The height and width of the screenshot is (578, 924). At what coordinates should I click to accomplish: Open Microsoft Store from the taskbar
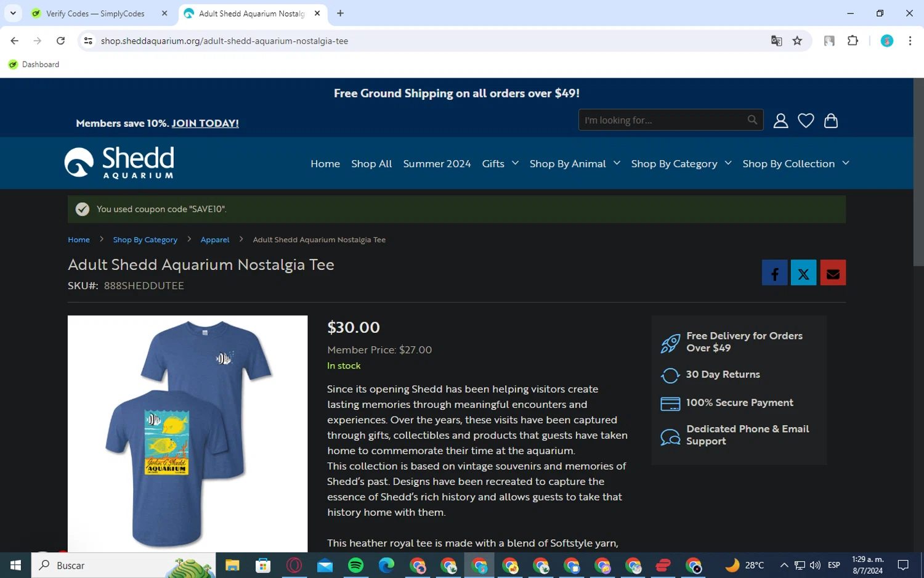pos(263,565)
